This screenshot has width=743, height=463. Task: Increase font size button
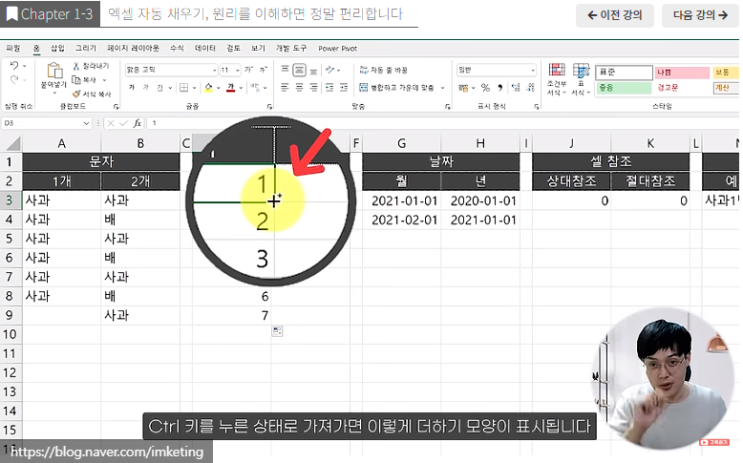tap(249, 70)
